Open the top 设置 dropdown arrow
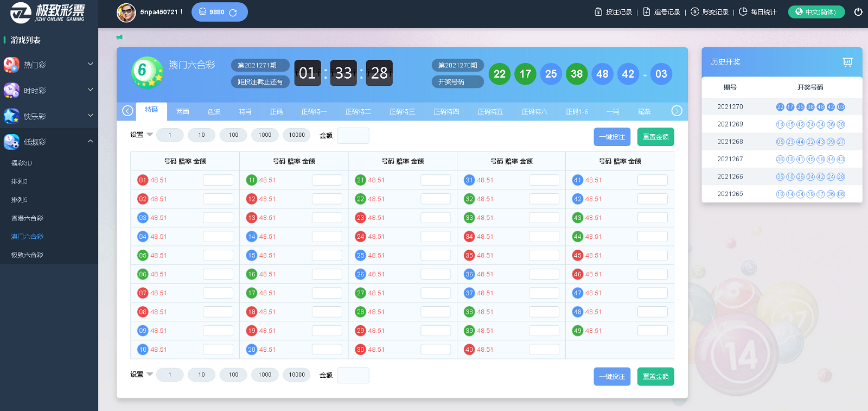The height and width of the screenshot is (411, 868). point(150,135)
